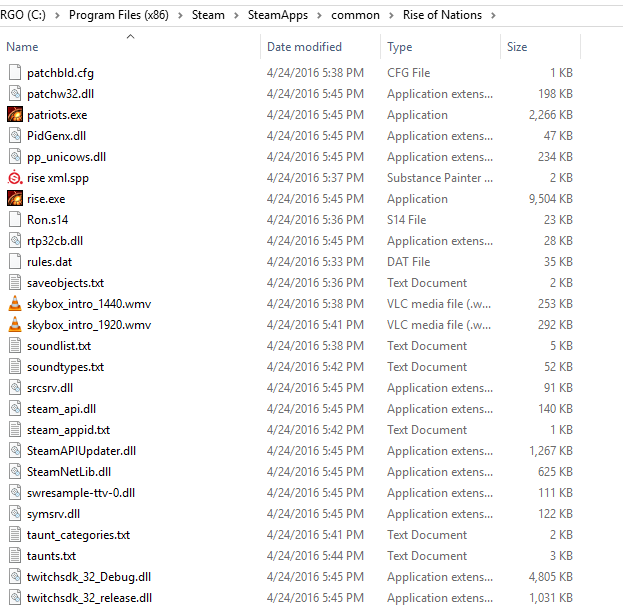Image resolution: width=623 pixels, height=609 pixels.
Task: Click the taunt_categories.txt document icon
Action: [15, 535]
